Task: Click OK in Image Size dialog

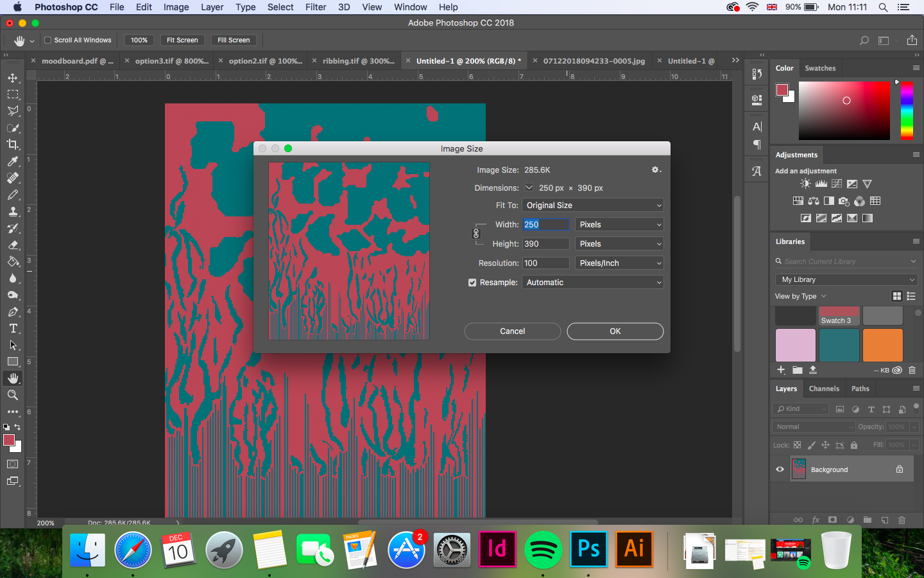Action: [x=615, y=331]
